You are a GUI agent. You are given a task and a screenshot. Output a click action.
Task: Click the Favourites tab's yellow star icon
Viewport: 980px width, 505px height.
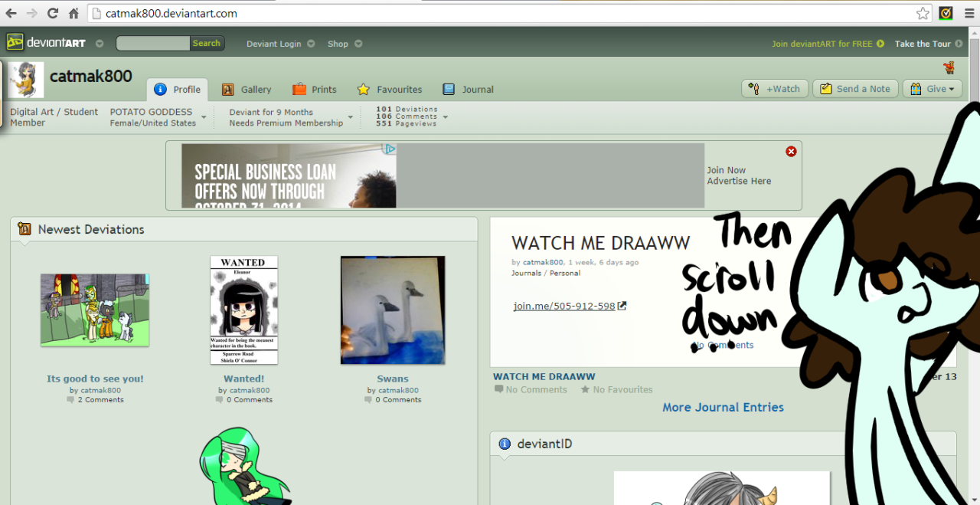click(x=364, y=90)
